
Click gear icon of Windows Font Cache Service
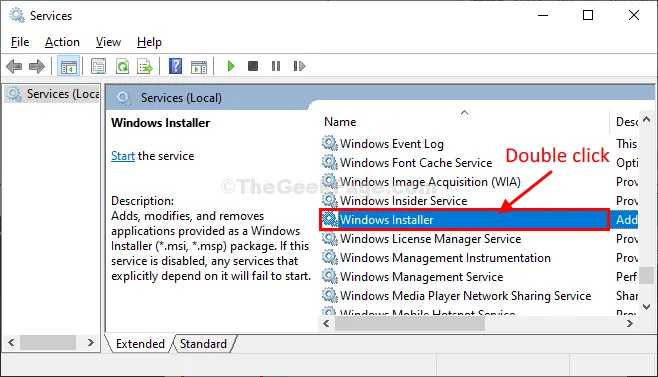330,162
